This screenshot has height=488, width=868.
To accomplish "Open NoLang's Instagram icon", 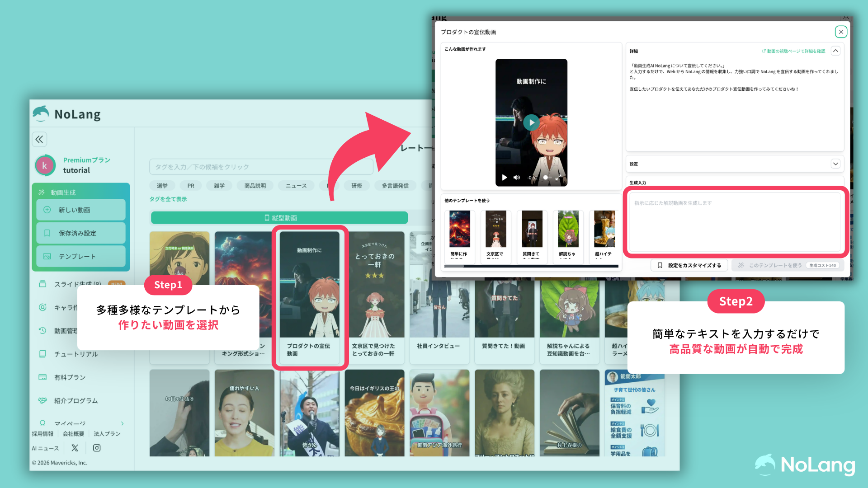I will click(97, 448).
